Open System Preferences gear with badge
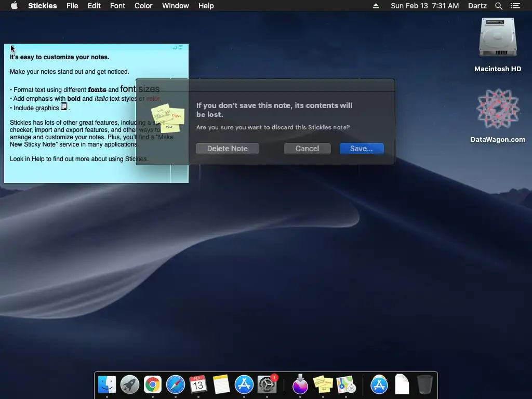Image resolution: width=532 pixels, height=399 pixels. click(x=267, y=384)
